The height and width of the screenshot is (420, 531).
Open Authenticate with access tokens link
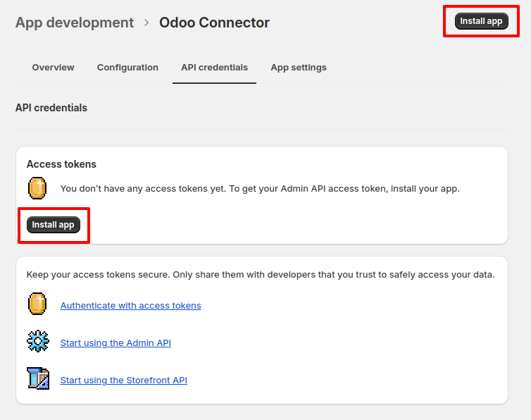[x=131, y=305]
